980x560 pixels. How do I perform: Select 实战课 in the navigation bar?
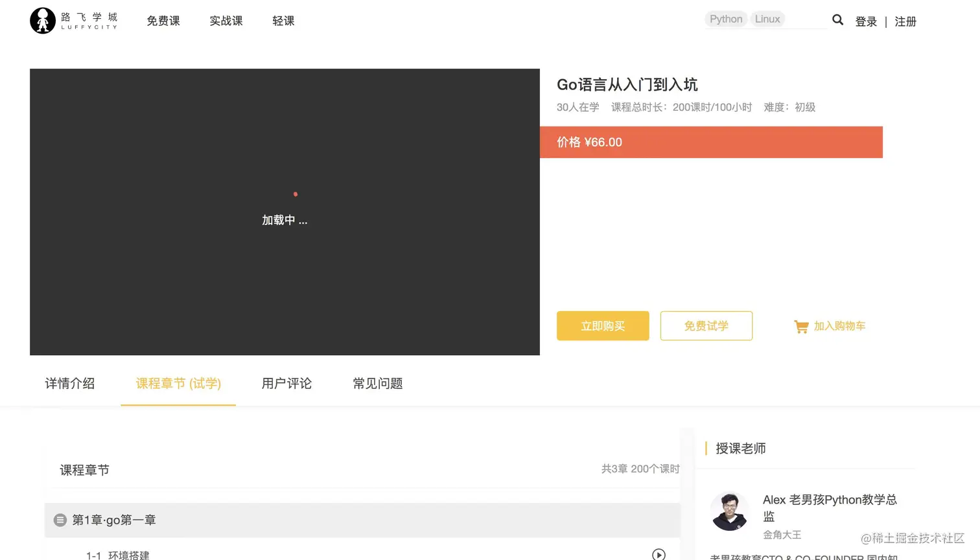click(x=226, y=20)
